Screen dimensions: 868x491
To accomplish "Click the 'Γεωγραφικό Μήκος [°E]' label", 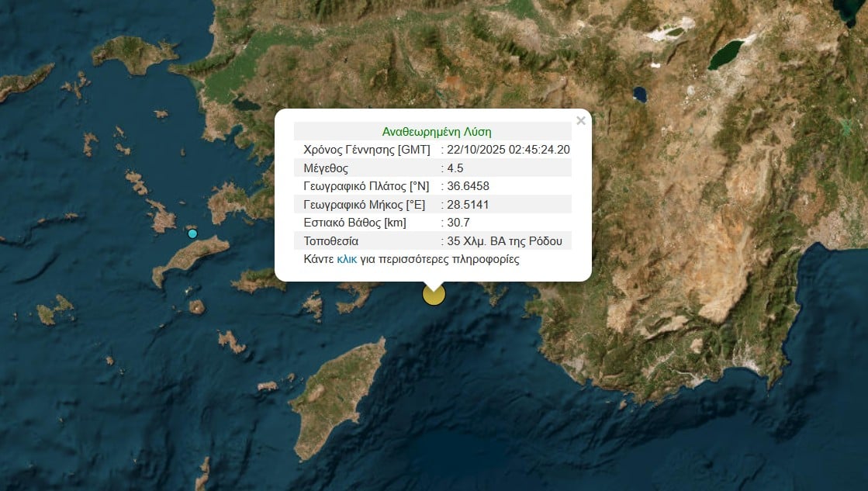I will 368,205.
